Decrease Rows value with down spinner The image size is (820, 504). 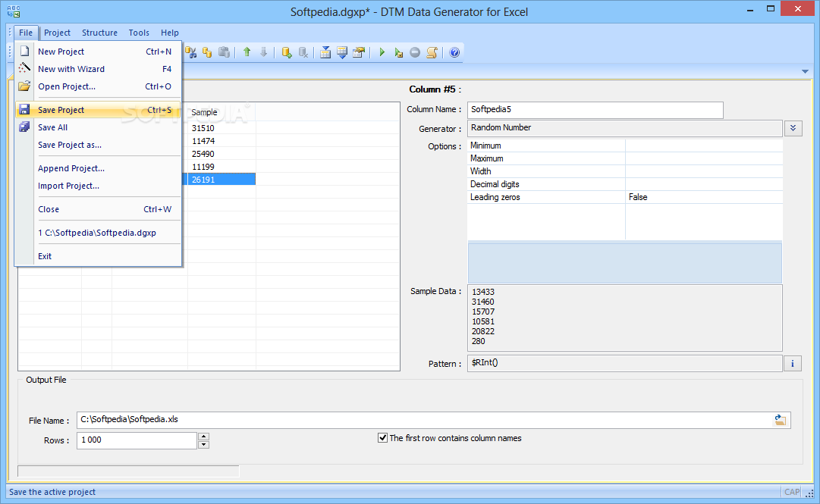[204, 445]
